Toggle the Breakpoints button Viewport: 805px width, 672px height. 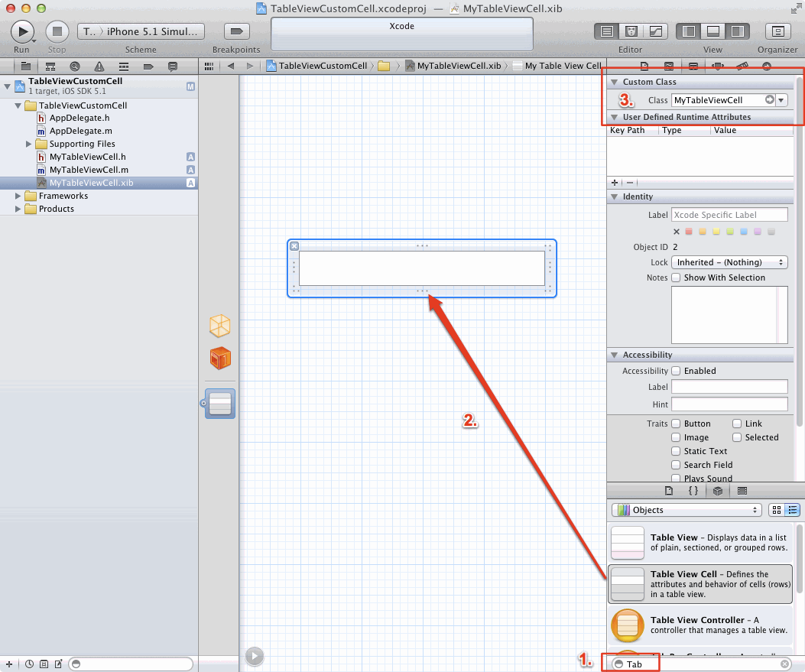coord(236,31)
